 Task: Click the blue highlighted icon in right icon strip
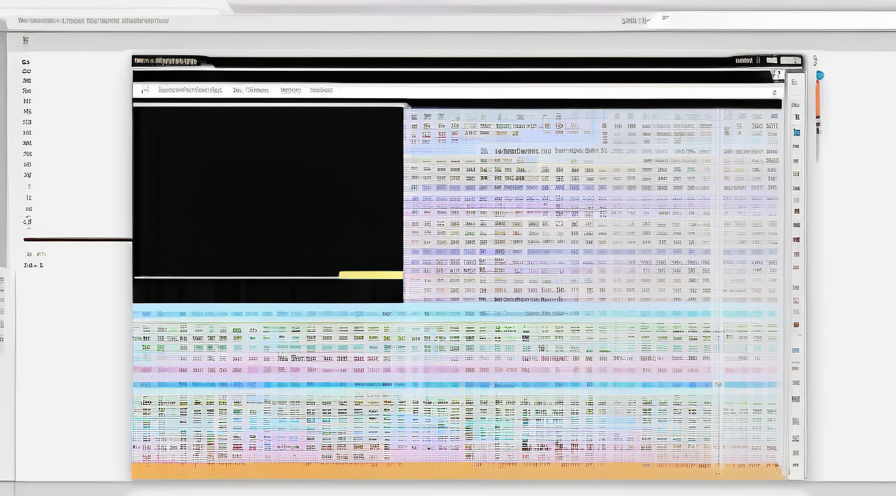click(x=796, y=131)
